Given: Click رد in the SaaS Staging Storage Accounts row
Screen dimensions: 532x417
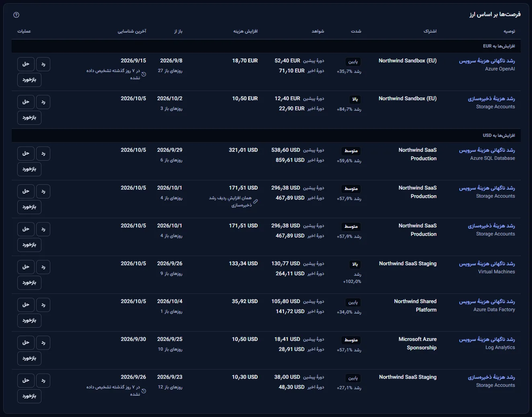Looking at the screenshot, I should 43,380.
